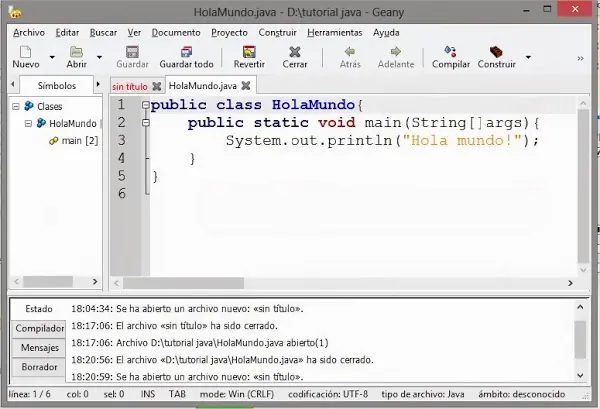600x409 pixels.
Task: Maximize the Geany window
Action: (548, 9)
